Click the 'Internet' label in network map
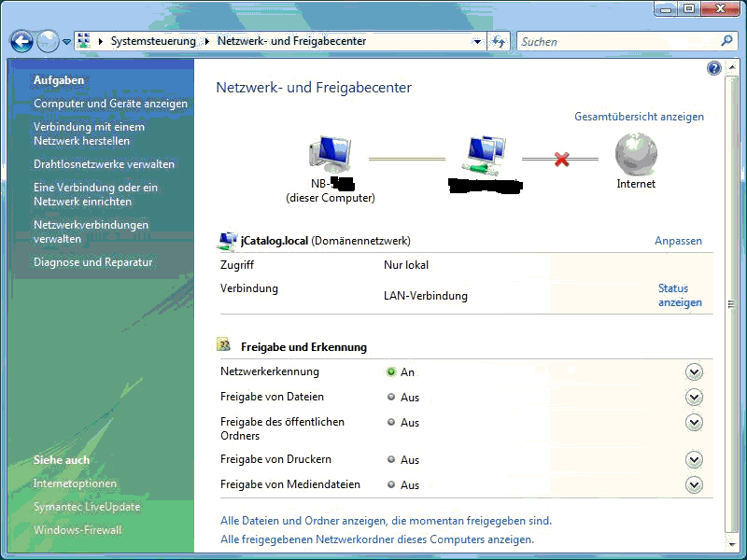Screen dimensions: 747x560 point(636,184)
